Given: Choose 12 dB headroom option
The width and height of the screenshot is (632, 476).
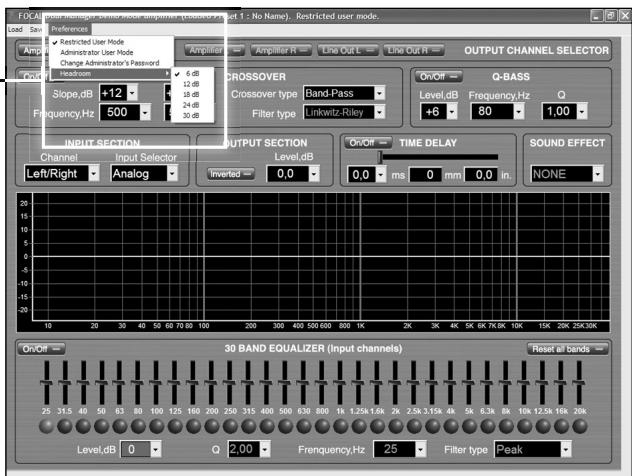Looking at the screenshot, I should coord(191,84).
